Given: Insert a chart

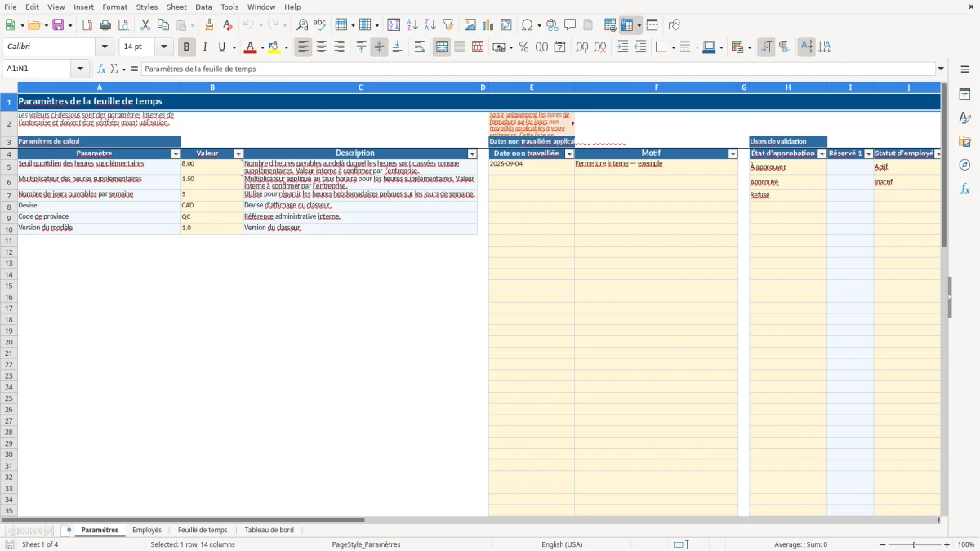Looking at the screenshot, I should [x=488, y=25].
